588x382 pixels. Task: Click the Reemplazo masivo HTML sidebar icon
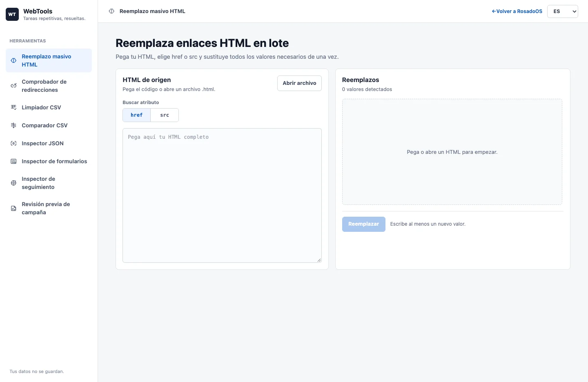pos(13,60)
